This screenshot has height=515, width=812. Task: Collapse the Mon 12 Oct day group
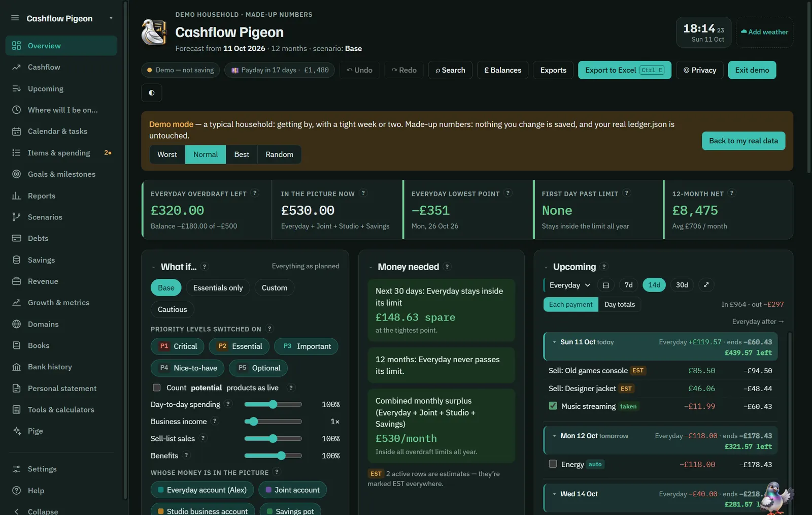[x=555, y=436]
